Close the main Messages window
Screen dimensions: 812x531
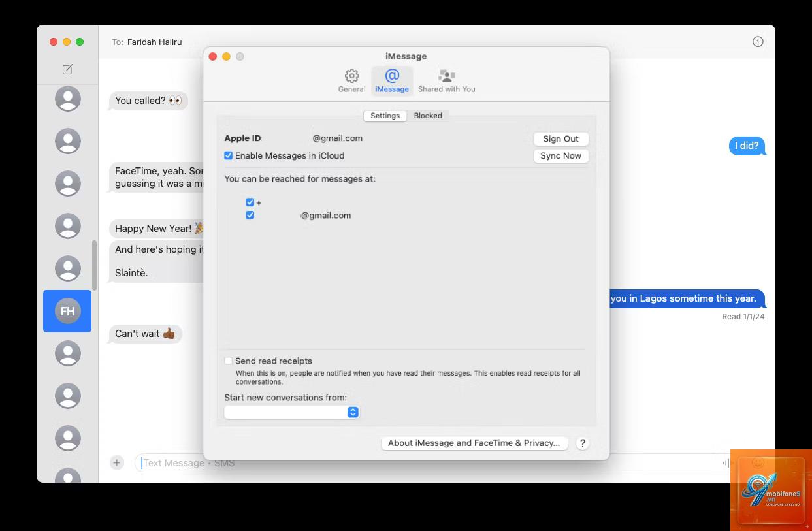54,42
